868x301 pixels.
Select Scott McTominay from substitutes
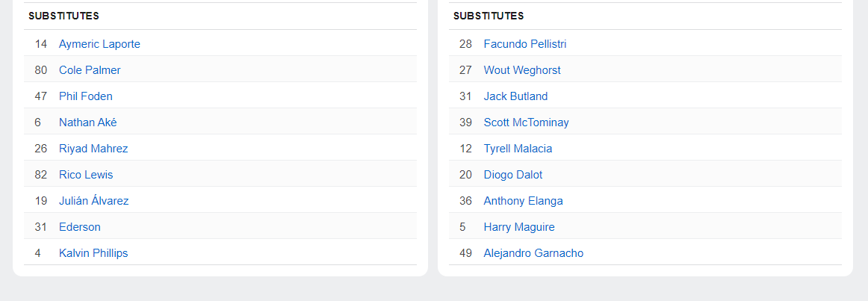(x=526, y=122)
